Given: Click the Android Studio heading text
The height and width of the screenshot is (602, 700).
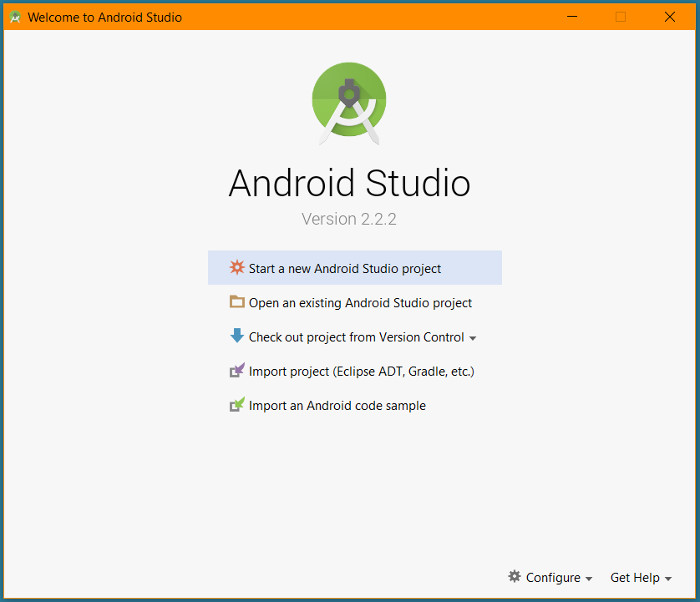Looking at the screenshot, I should (x=350, y=183).
